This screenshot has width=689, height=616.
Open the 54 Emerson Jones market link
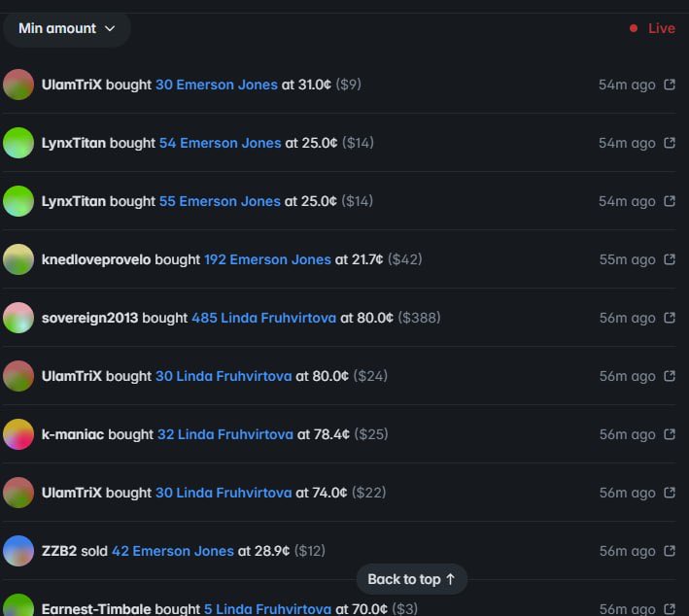(221, 143)
